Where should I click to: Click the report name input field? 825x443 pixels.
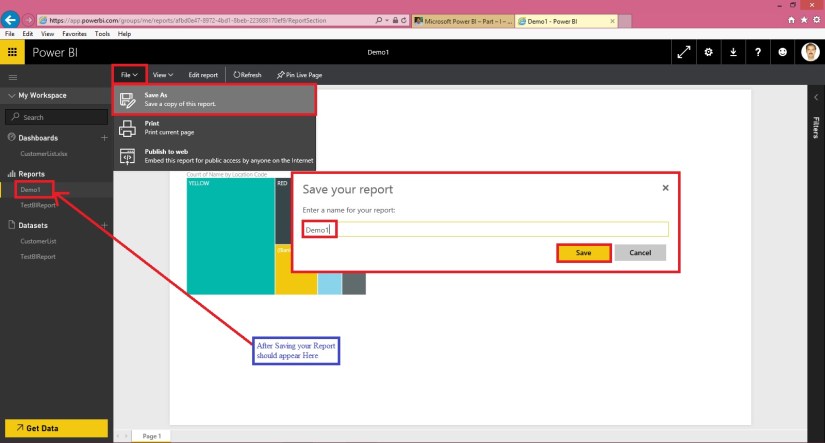pos(485,229)
